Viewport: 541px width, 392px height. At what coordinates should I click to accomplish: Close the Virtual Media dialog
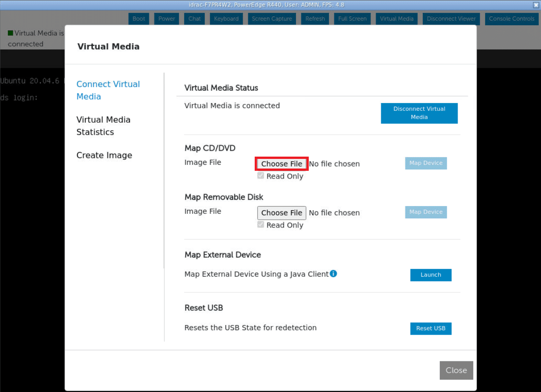click(x=456, y=370)
